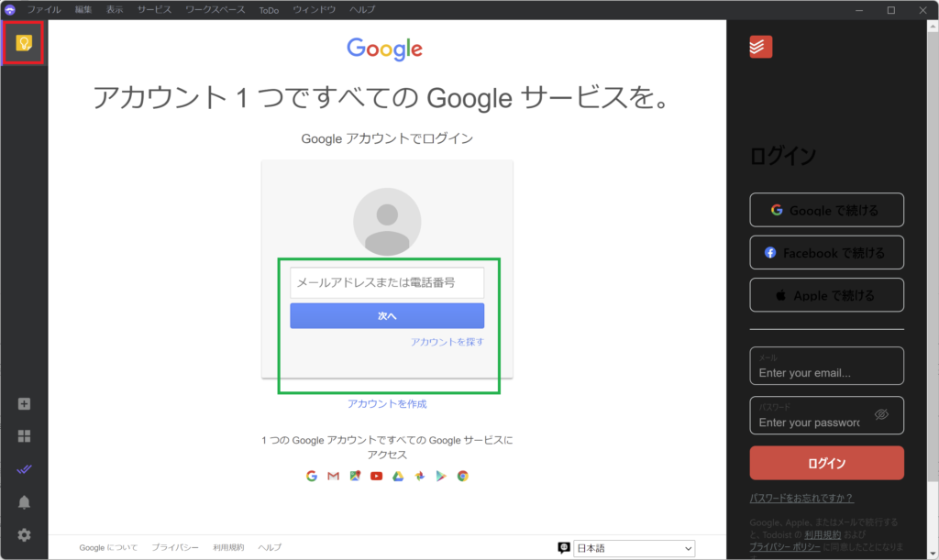This screenshot has width=939, height=560.
Task: Open the ファイル menu
Action: [x=44, y=9]
